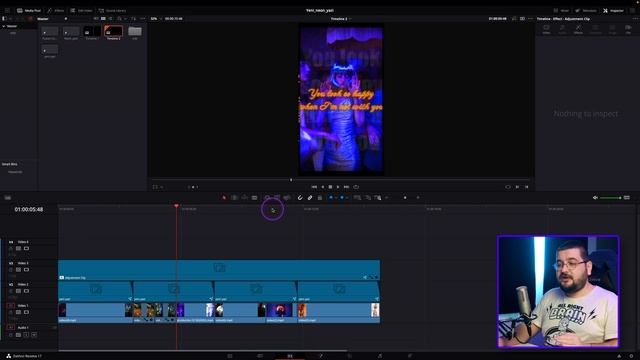Switch to the Deliver page tab
This screenshot has width=640, height=360.
(x=410, y=356)
